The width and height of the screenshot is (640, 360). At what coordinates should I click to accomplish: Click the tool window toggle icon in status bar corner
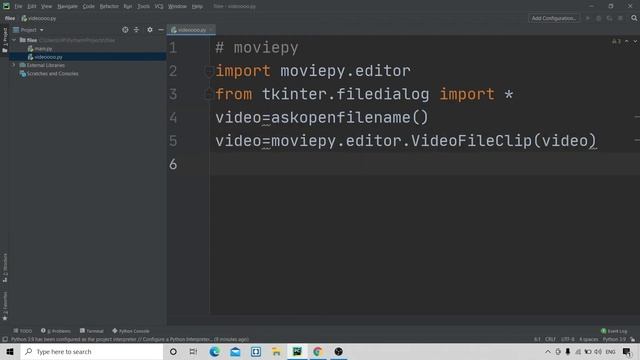[x=5, y=339]
